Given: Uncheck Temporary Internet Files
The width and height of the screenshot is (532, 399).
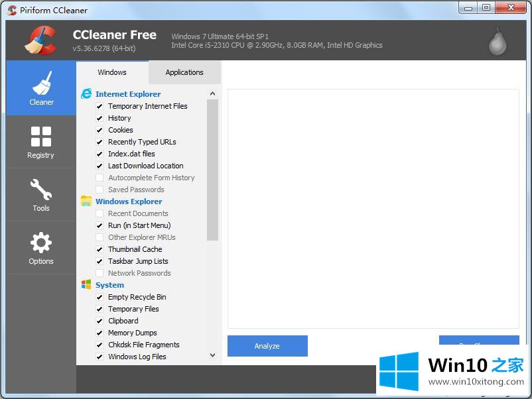Looking at the screenshot, I should (x=100, y=107).
